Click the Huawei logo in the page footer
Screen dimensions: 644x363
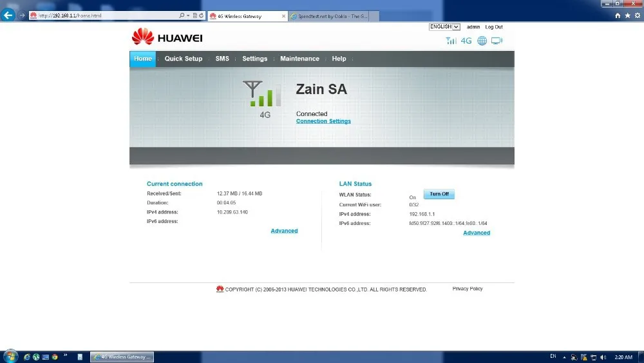220,289
